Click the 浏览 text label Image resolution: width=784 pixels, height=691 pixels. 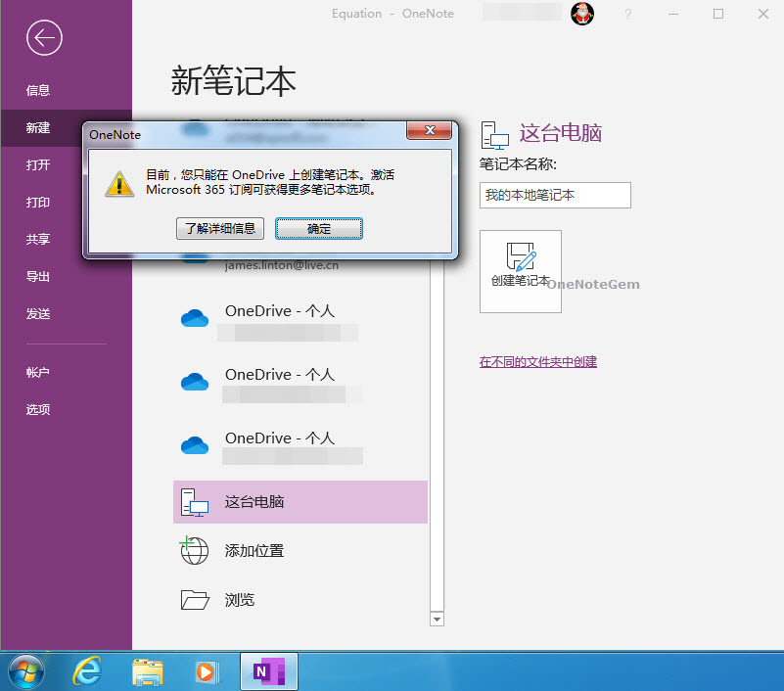pyautogui.click(x=240, y=600)
